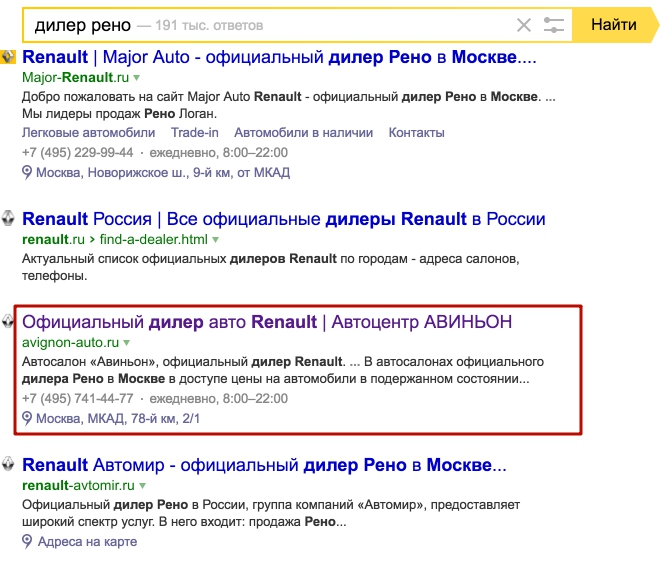Open the Легковые автомобили sitelink
The height and width of the screenshot is (563, 672).
pyautogui.click(x=88, y=132)
